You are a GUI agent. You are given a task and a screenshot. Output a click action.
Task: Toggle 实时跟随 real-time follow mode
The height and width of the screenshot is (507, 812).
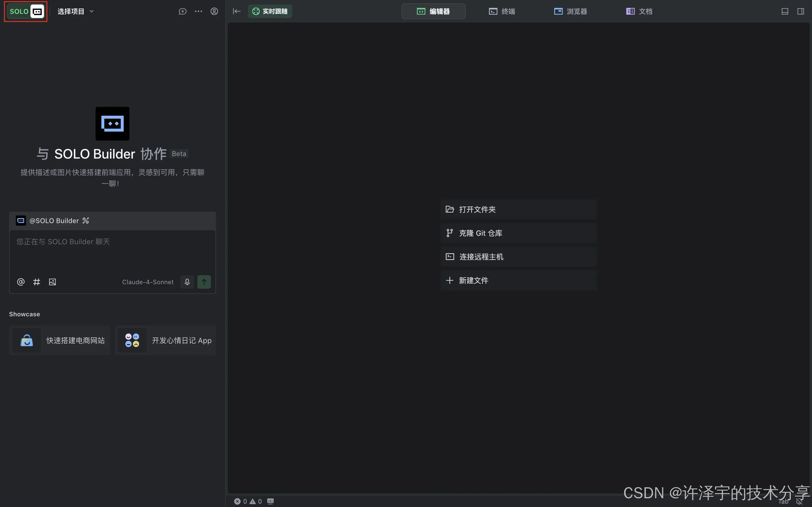(x=270, y=11)
